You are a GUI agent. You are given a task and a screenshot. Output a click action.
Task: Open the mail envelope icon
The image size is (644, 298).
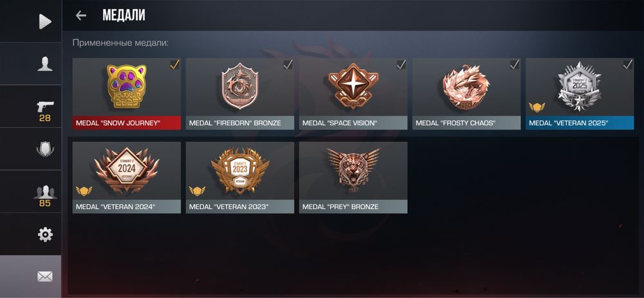coord(45,277)
